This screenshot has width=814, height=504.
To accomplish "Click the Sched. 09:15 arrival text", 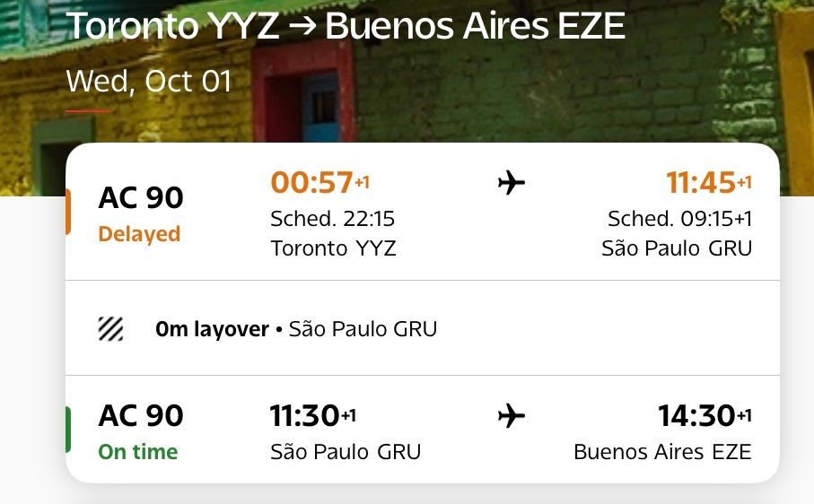I will [x=679, y=219].
